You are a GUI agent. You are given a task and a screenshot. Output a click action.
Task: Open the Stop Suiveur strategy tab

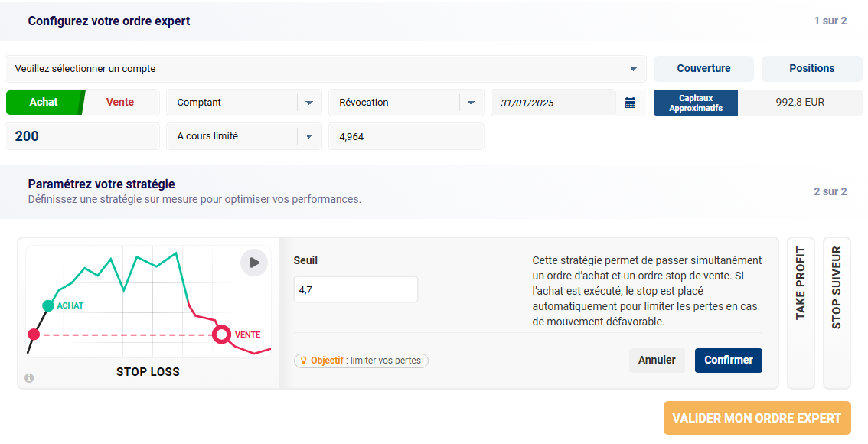[836, 313]
